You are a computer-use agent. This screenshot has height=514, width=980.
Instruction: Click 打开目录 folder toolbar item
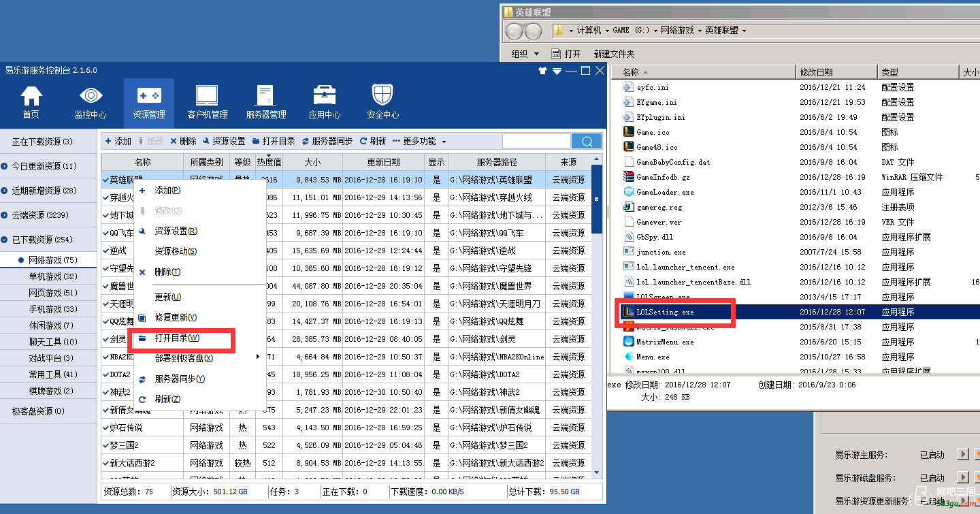coord(274,141)
